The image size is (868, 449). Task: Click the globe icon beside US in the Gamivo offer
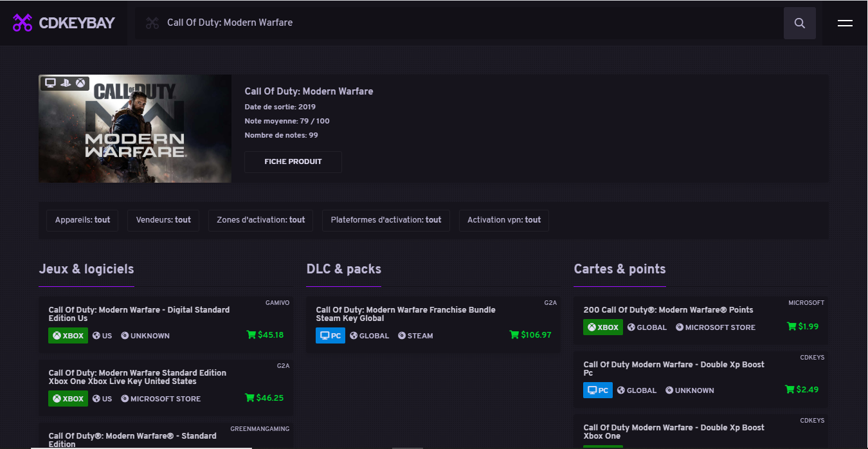(x=96, y=336)
